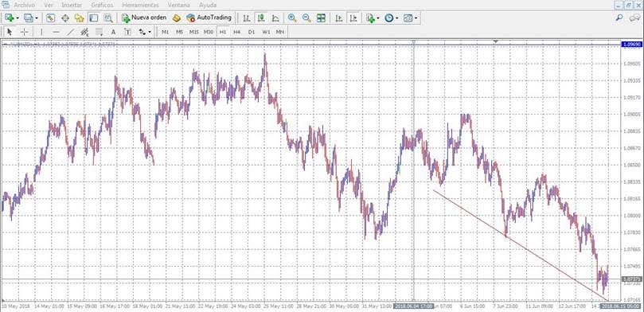Open the Ver menu
The width and height of the screenshot is (644, 312).
pyautogui.click(x=49, y=6)
